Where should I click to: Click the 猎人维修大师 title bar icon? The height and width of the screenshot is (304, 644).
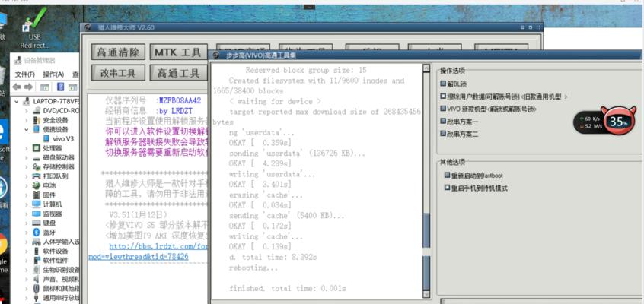click(87, 27)
